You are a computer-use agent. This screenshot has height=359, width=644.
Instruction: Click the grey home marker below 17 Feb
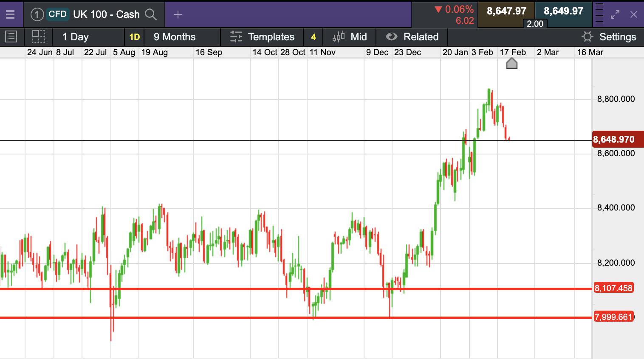(512, 63)
